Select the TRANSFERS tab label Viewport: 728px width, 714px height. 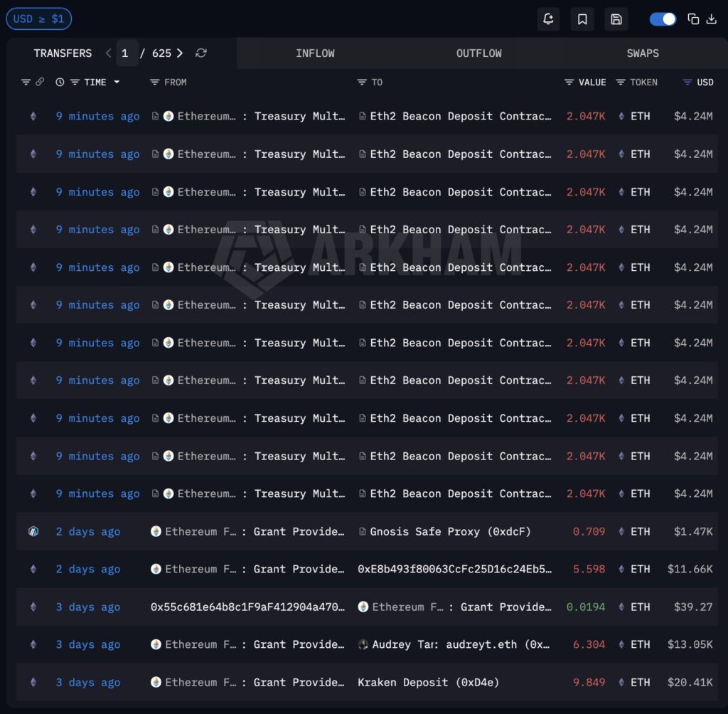pos(63,53)
